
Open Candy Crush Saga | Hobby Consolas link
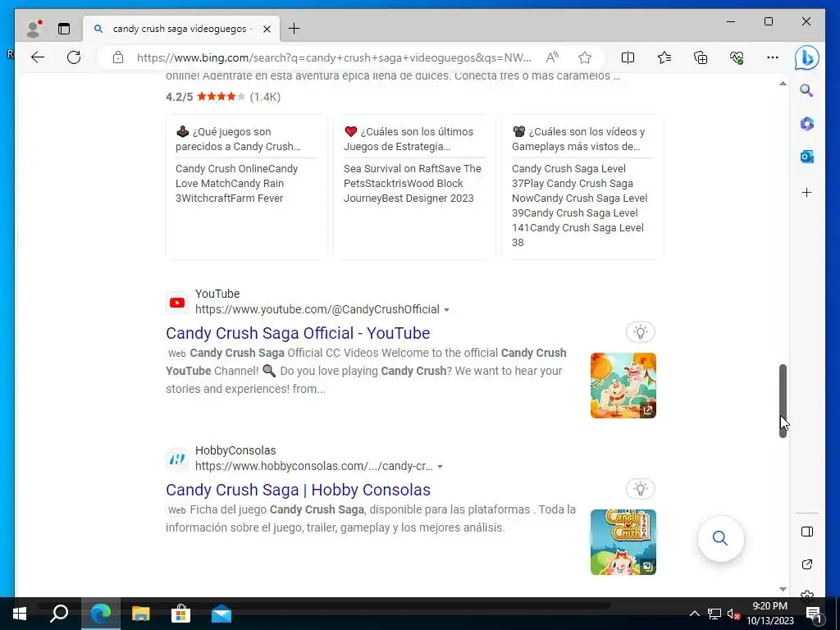point(298,490)
